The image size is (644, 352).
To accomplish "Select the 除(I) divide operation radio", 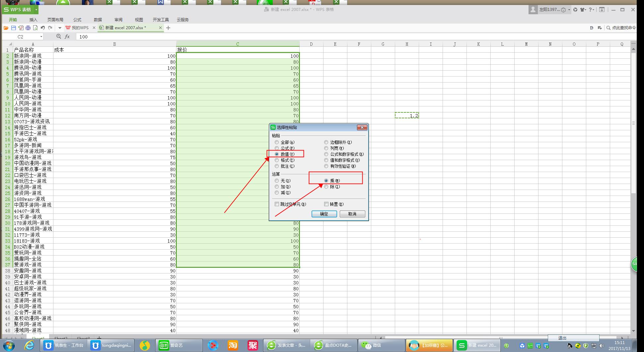I will [x=326, y=187].
